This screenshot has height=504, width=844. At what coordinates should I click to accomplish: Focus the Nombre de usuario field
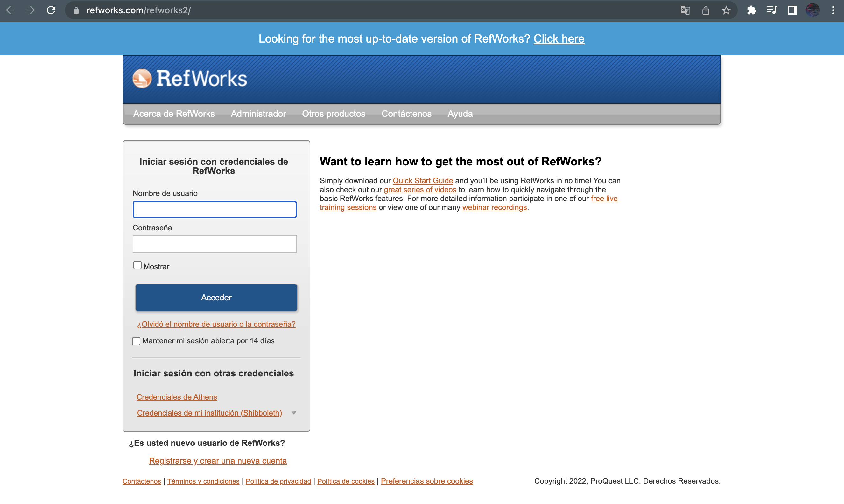215,210
